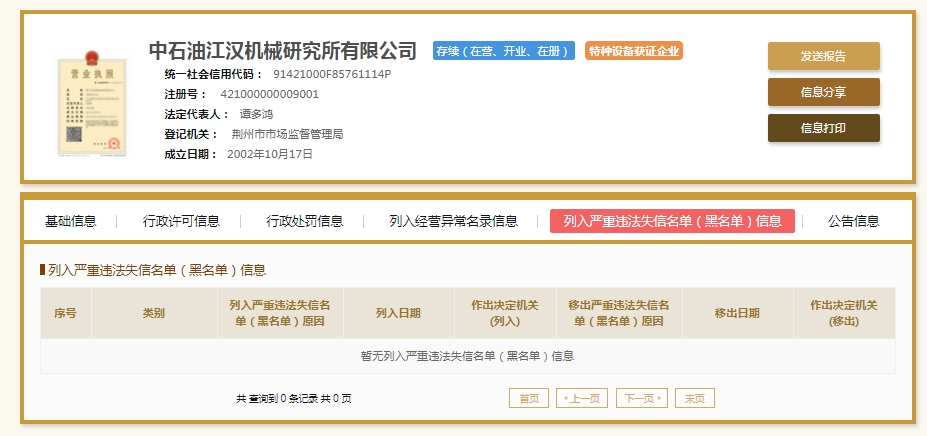Select the 行政处罚信息 tab
The width and height of the screenshot is (927, 436).
pos(304,221)
